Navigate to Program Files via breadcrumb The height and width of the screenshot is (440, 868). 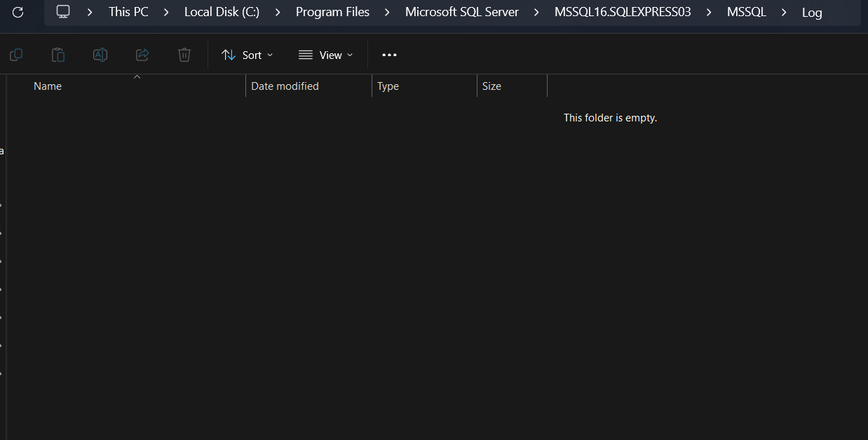tap(332, 12)
